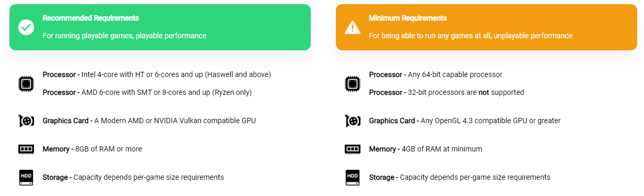644x196 pixels.
Task: Click the RAM stick icon beside 4GB of RAM
Action: 353,149
